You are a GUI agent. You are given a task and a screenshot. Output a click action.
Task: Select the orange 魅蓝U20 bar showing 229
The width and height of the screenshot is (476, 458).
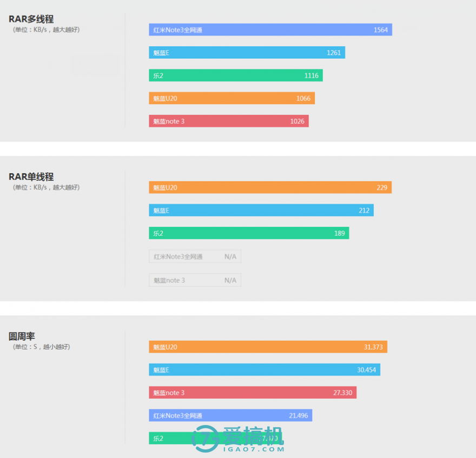[270, 187]
